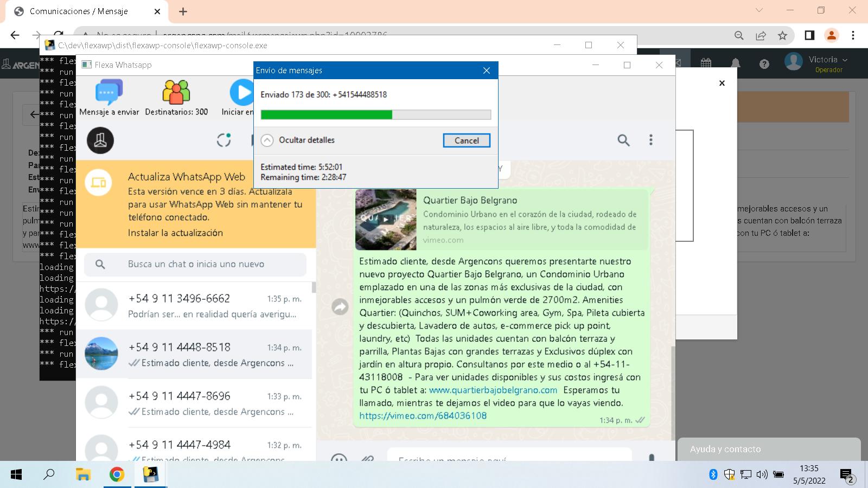Image resolution: width=868 pixels, height=488 pixels.
Task: Open Bluetooth tray icon
Action: [713, 475]
